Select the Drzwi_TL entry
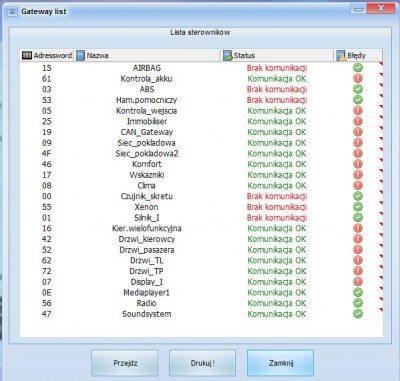Viewport: 400px width, 381px height. pos(147,260)
